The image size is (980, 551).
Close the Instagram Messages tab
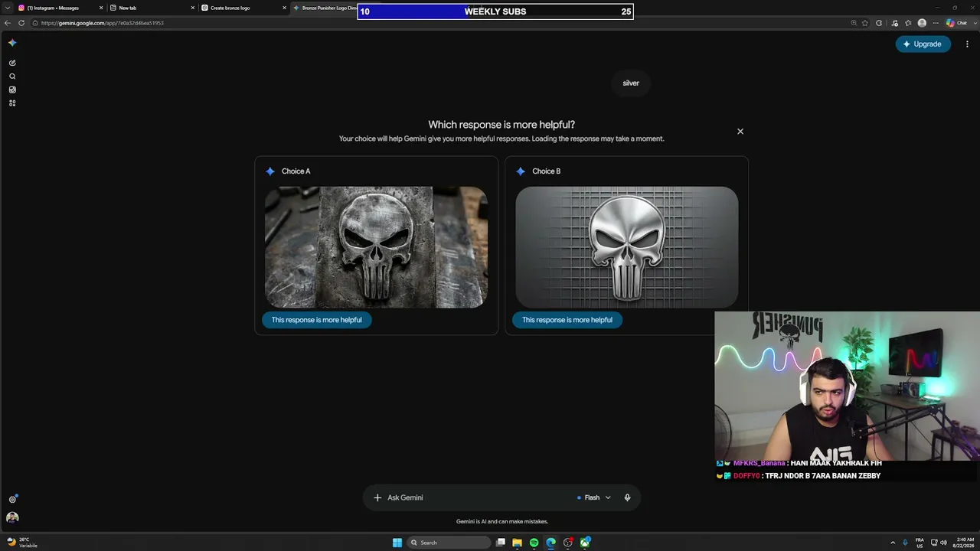(x=101, y=8)
